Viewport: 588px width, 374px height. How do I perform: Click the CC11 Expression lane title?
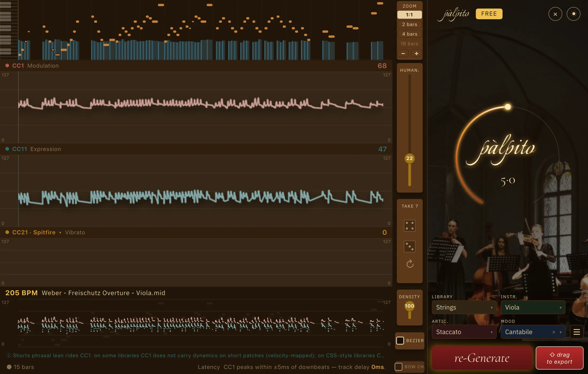pyautogui.click(x=37, y=149)
